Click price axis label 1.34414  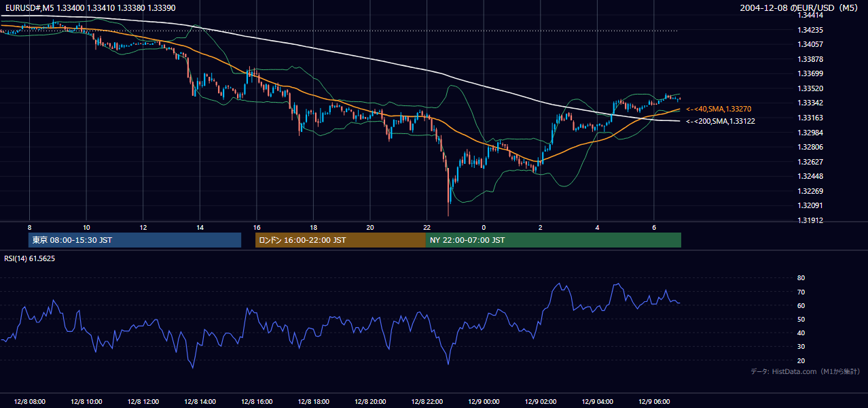pos(812,15)
